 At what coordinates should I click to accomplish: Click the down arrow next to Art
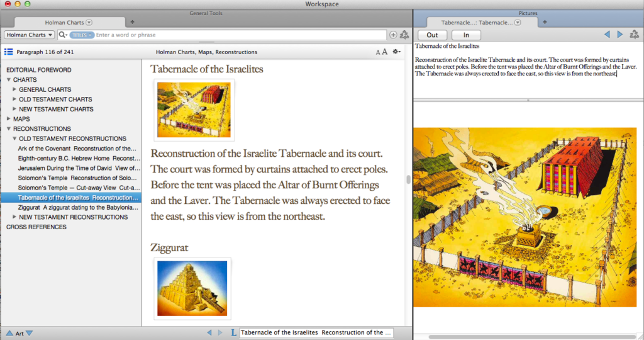tap(30, 333)
